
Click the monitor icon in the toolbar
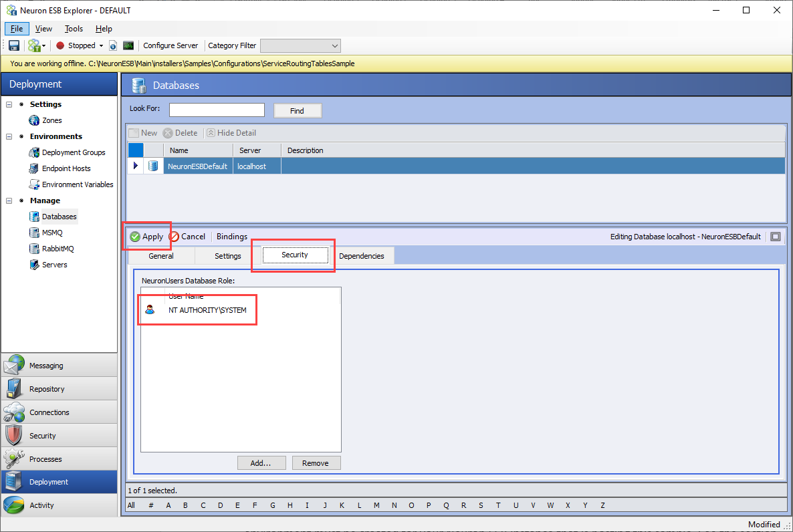[128, 45]
